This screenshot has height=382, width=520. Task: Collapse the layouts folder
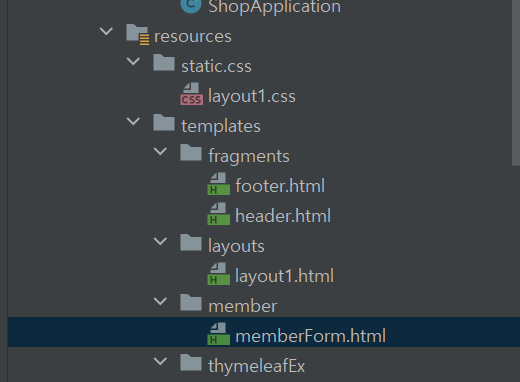point(160,242)
